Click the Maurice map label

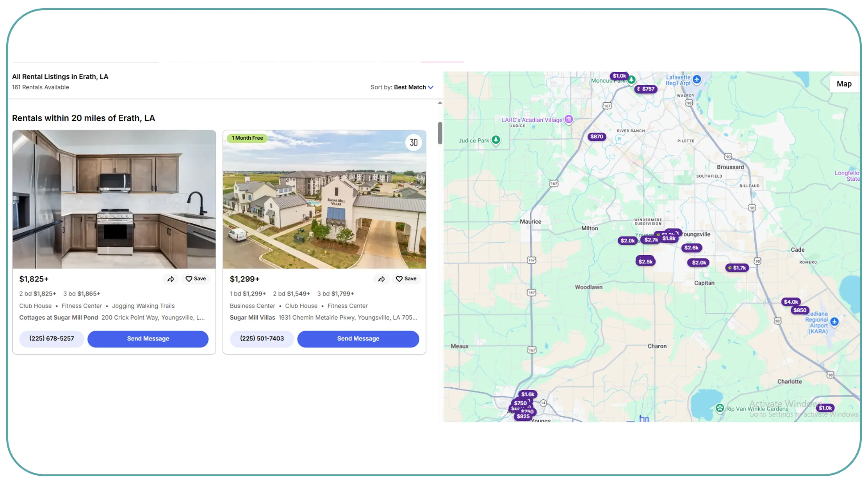click(530, 222)
